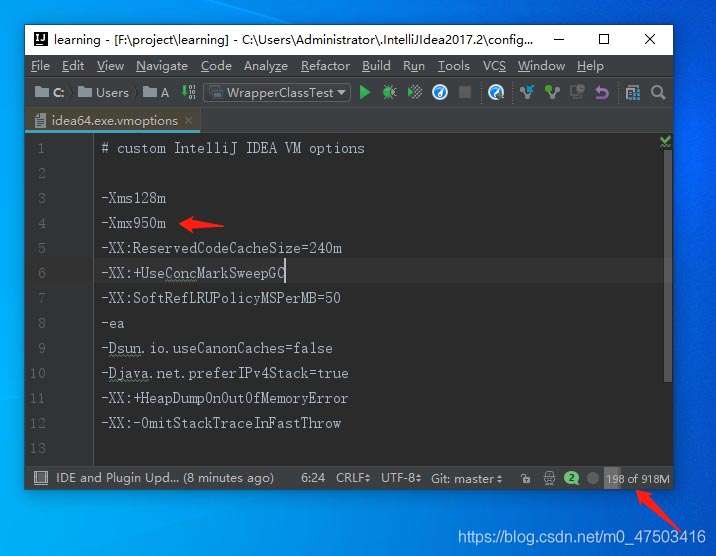The width and height of the screenshot is (716, 556).
Task: Close the idea64.exe.vmoptions tab
Action: click(x=188, y=121)
